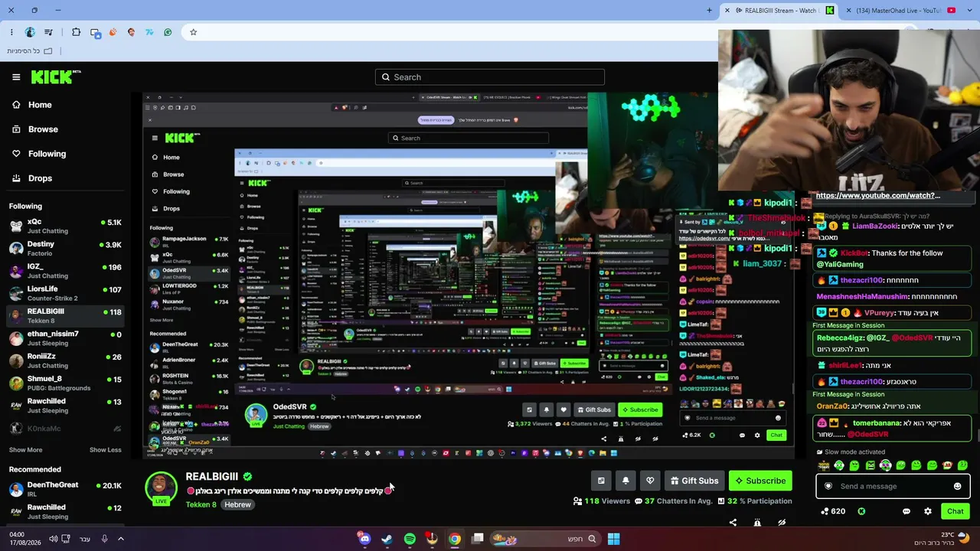
Task: Open browser extensions puzzle icon
Action: (76, 32)
